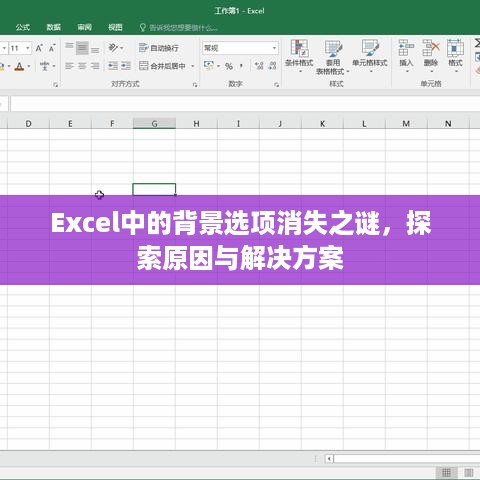Image resolution: width=480 pixels, height=480 pixels.
Task: Switch to Normal view in status bar
Action: [x=446, y=472]
